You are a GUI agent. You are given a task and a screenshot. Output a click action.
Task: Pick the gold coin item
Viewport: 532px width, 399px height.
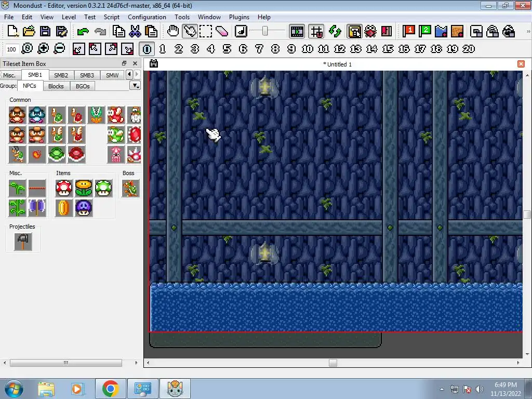tap(64, 208)
